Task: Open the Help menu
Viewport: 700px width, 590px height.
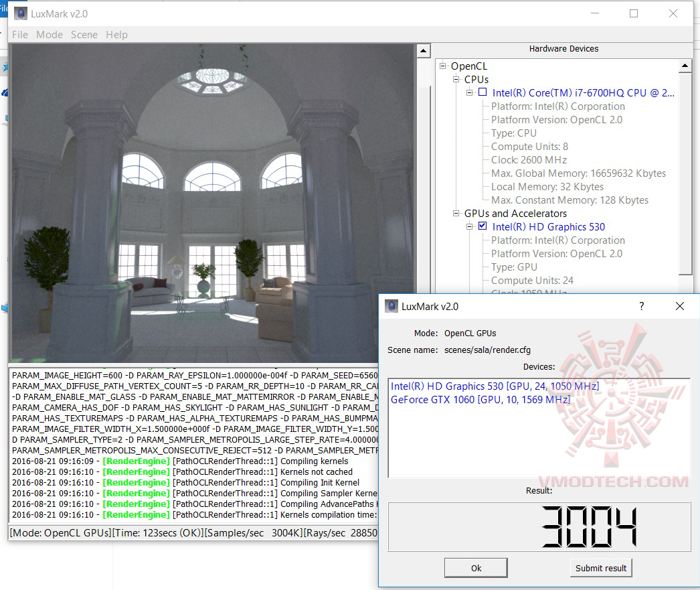Action: 116,34
